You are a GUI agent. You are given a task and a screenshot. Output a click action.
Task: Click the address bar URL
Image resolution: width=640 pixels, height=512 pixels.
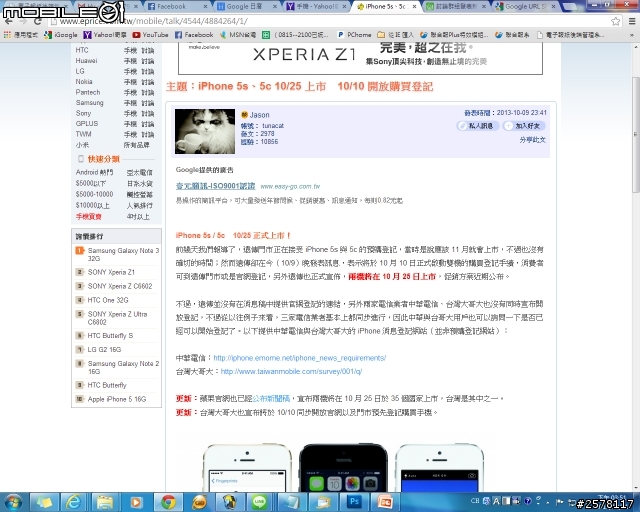[x=153, y=21]
